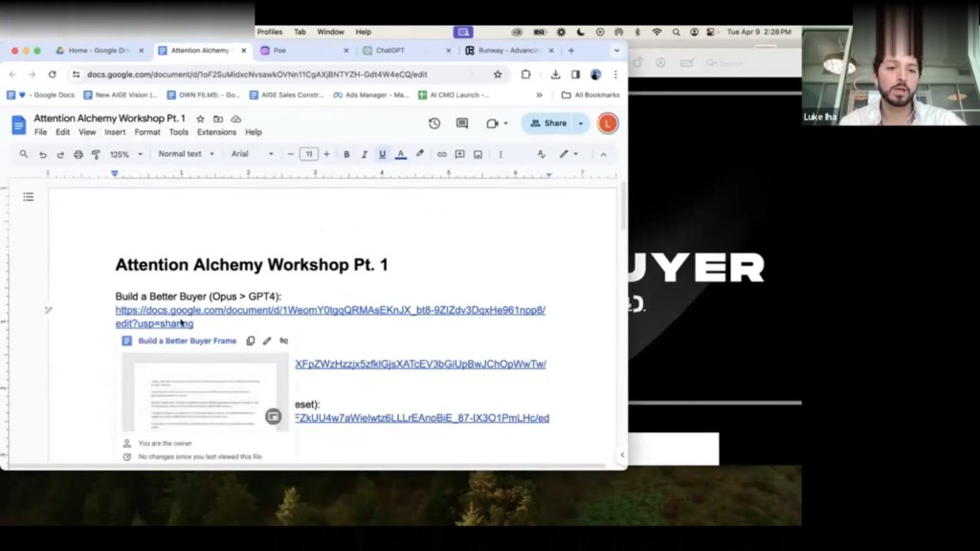
Task: Open the highlight color pen
Action: click(x=419, y=154)
